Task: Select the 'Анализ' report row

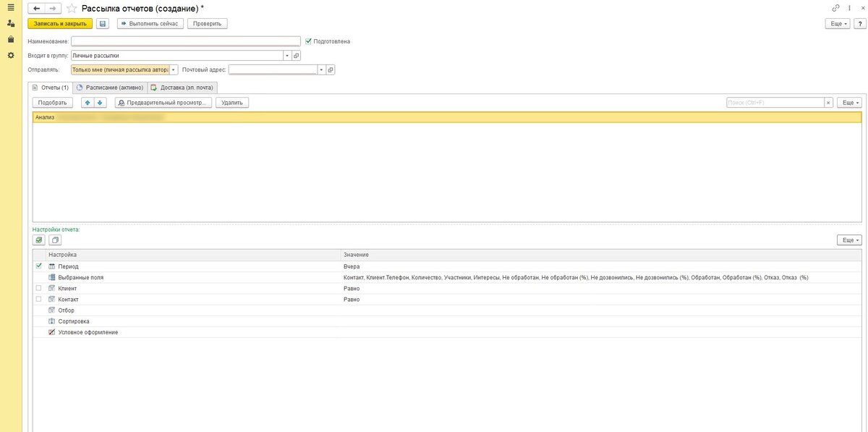Action: pyautogui.click(x=447, y=117)
